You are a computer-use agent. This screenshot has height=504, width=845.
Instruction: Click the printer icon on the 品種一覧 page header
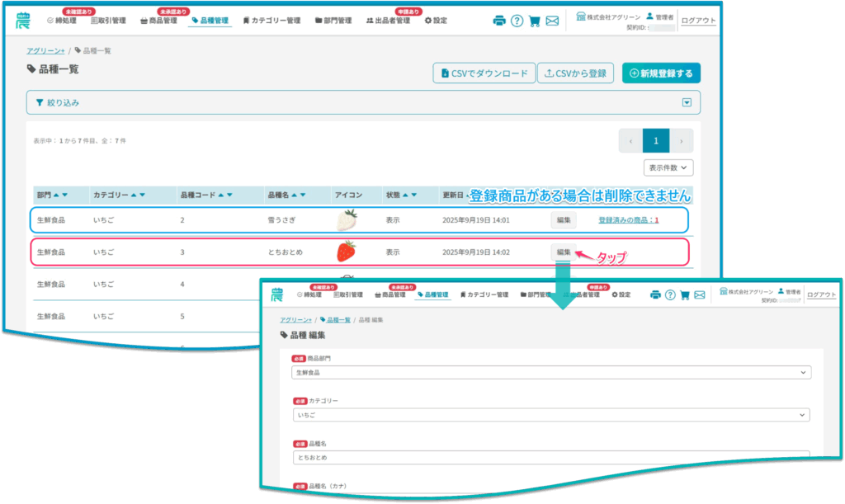point(498,21)
